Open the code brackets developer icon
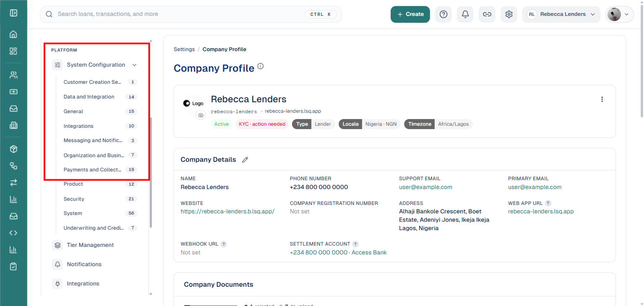 pyautogui.click(x=13, y=233)
